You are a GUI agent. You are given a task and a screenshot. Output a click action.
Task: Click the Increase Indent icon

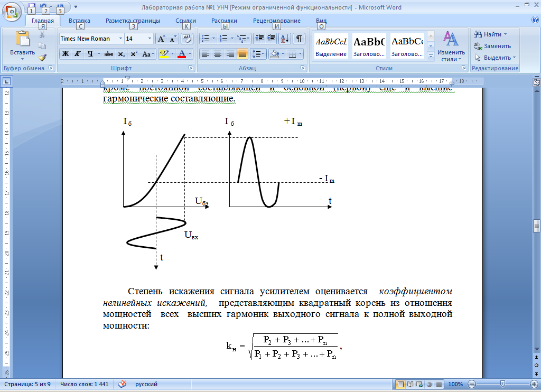[x=271, y=39]
